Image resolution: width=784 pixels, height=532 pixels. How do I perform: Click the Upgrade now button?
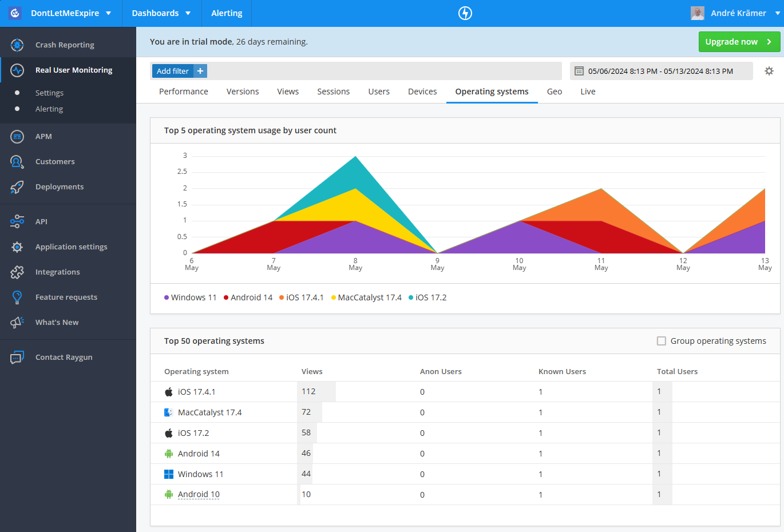739,41
